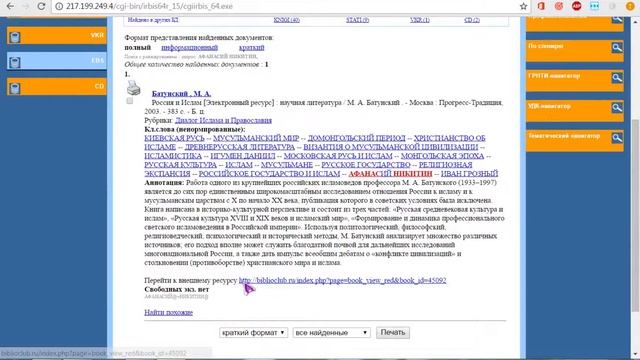Click the magnifier icon for the GRNTI navigator
The width and height of the screenshot is (640, 360).
617,78
